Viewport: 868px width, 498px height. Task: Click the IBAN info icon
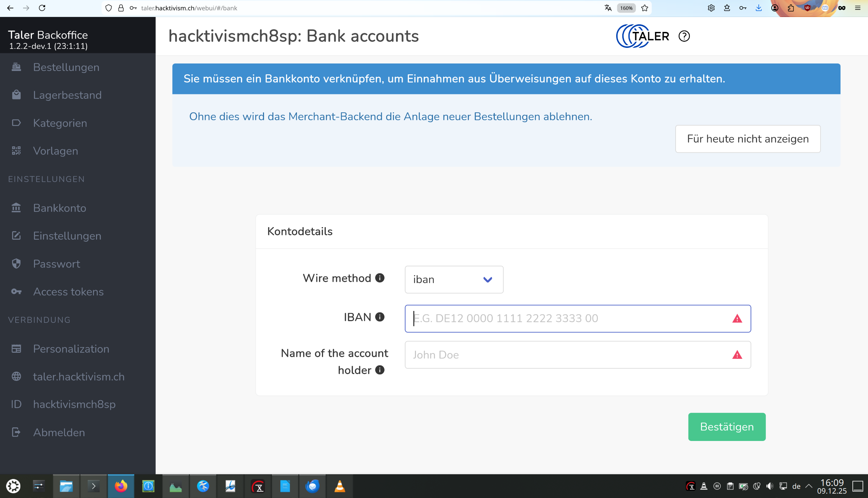tap(379, 317)
